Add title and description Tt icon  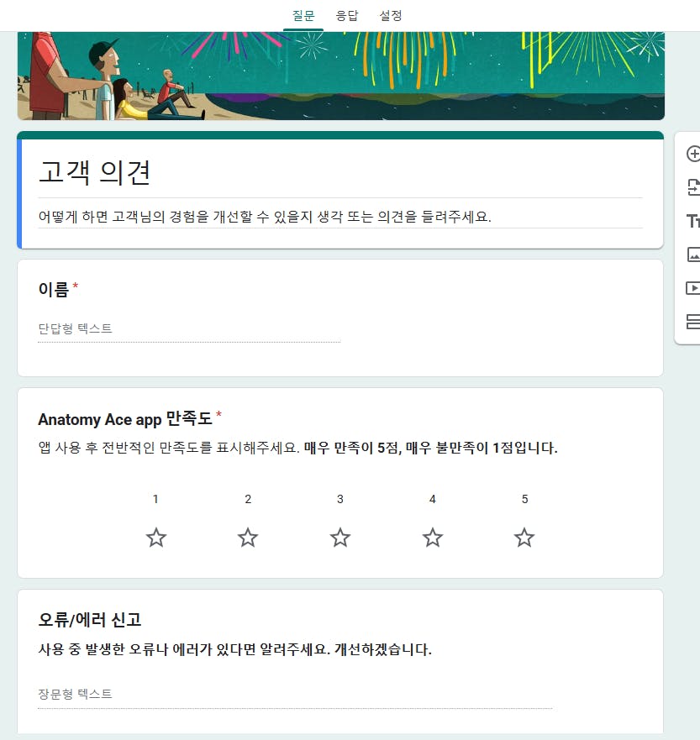pyautogui.click(x=693, y=221)
